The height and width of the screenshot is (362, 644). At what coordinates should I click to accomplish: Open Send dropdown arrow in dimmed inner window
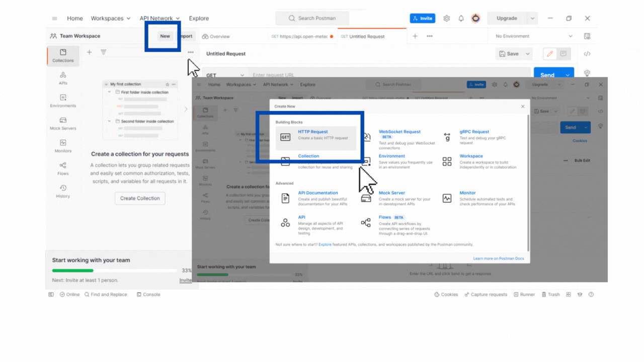pyautogui.click(x=586, y=127)
